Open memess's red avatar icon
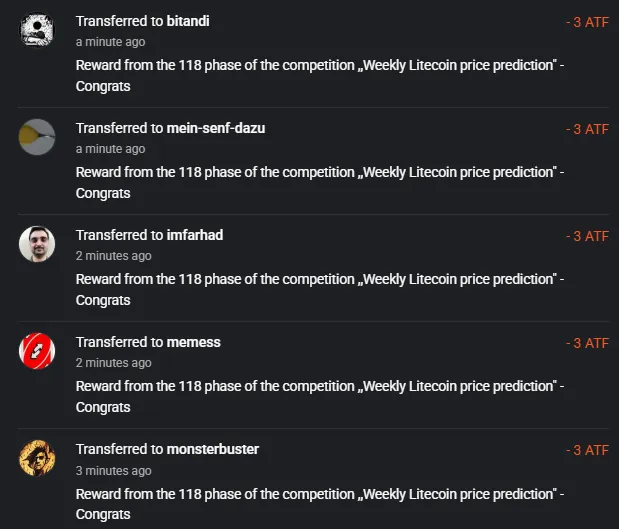Screen dimensions: 619x529 tap(37, 351)
